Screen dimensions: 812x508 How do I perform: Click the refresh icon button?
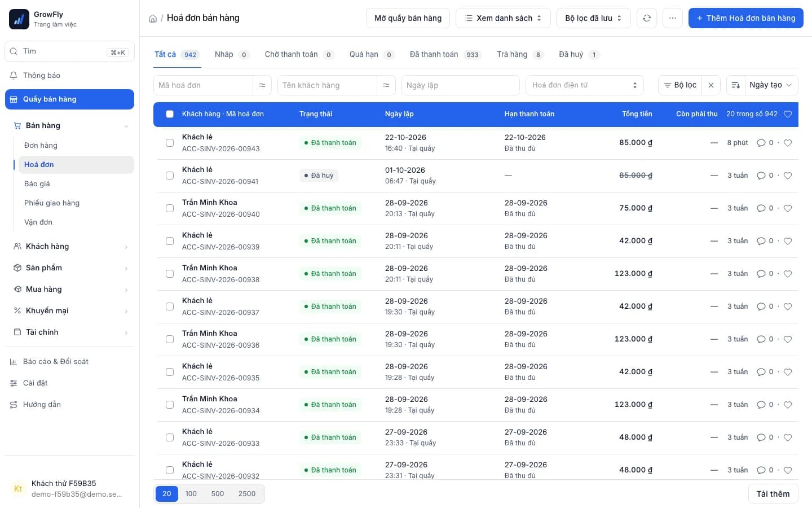[647, 18]
